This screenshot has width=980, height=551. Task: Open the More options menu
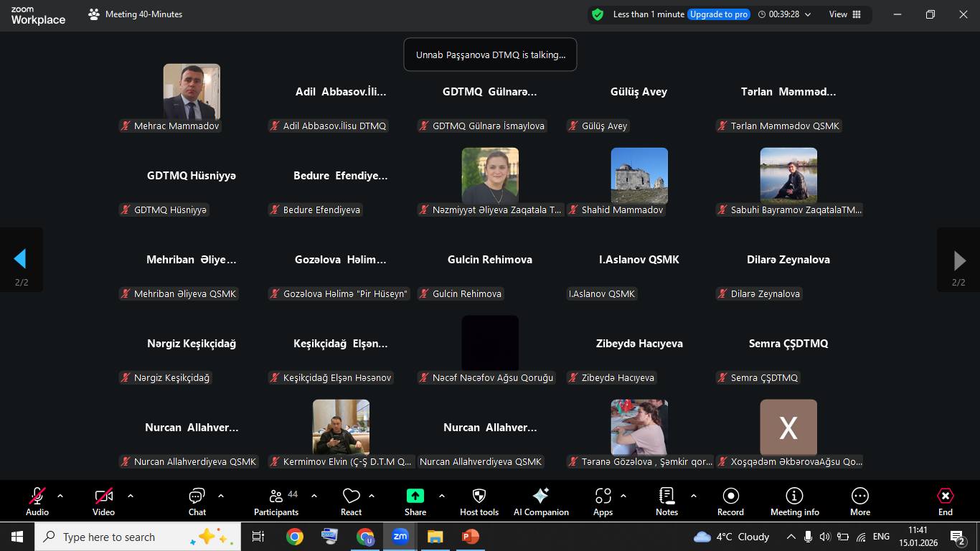tap(859, 501)
